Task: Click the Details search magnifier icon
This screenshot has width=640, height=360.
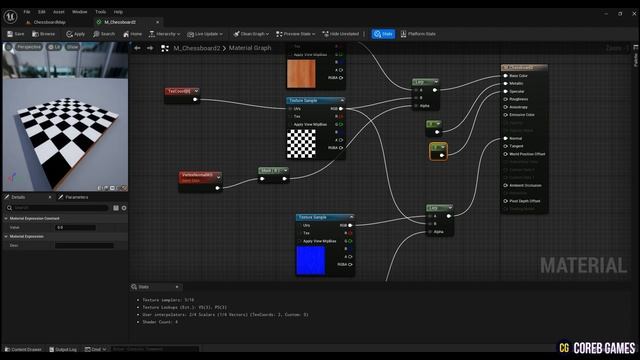Action: [9, 208]
